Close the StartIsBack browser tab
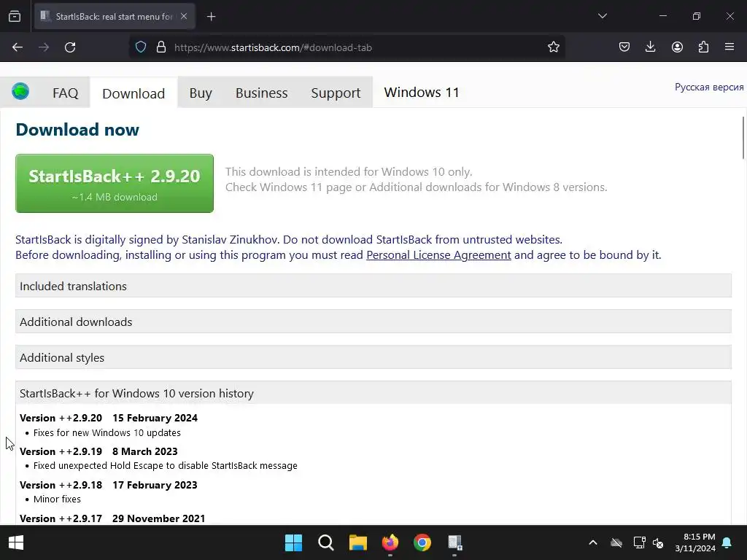The height and width of the screenshot is (560, 747). (x=184, y=16)
